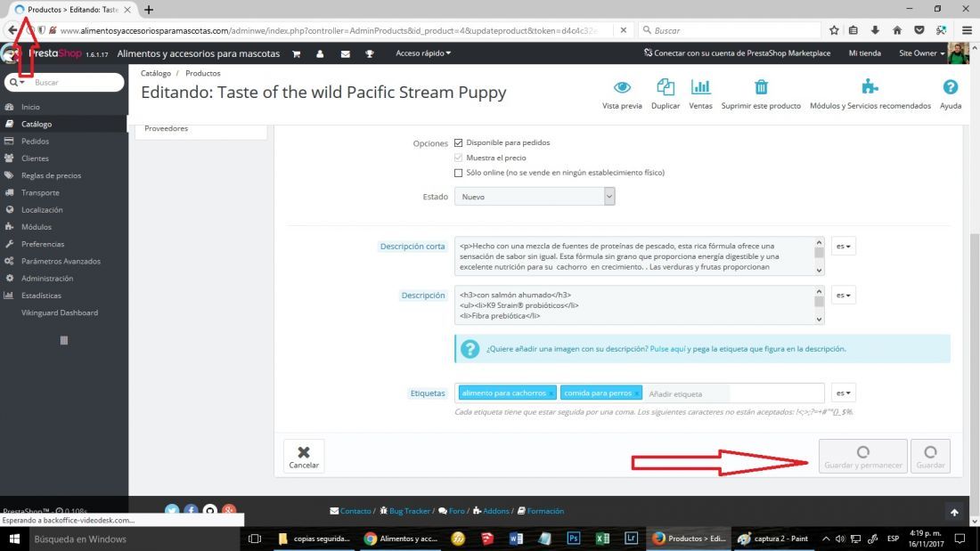980x551 pixels.
Task: Open Firefox downloads arrow icon
Action: click(875, 30)
